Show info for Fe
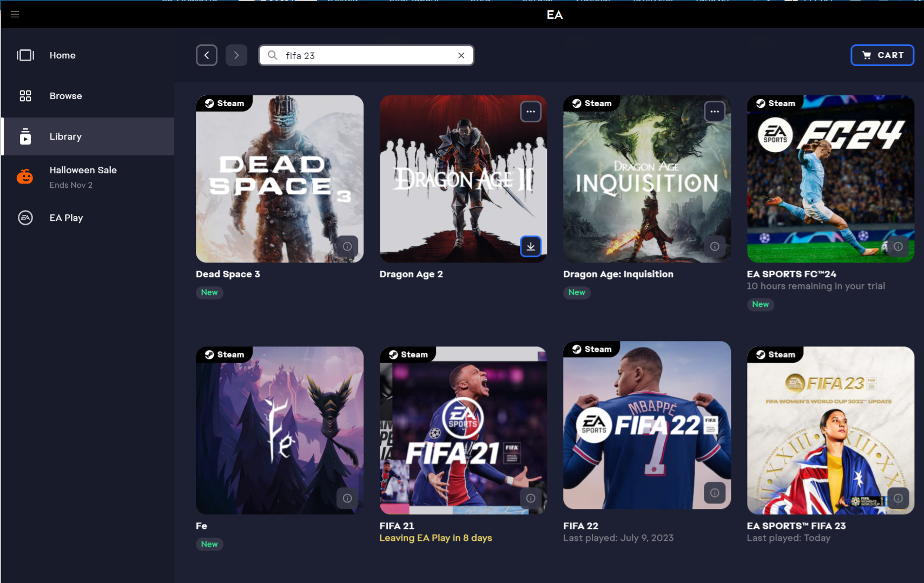The image size is (924, 583). [x=347, y=498]
